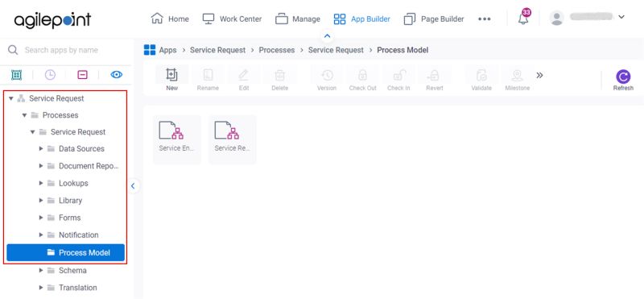
Task: Select the Notification tree item label
Action: point(78,235)
